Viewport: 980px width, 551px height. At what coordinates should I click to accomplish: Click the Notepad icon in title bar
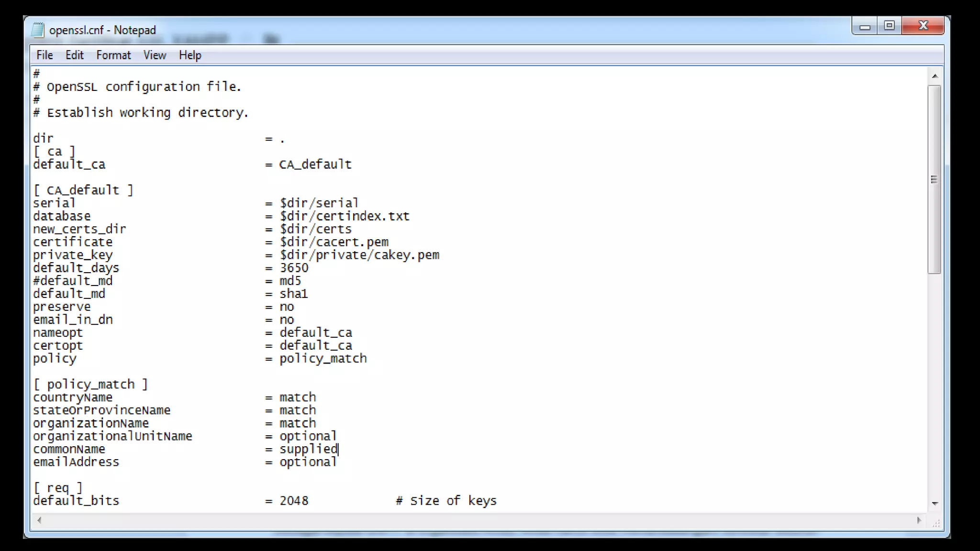pos(38,30)
